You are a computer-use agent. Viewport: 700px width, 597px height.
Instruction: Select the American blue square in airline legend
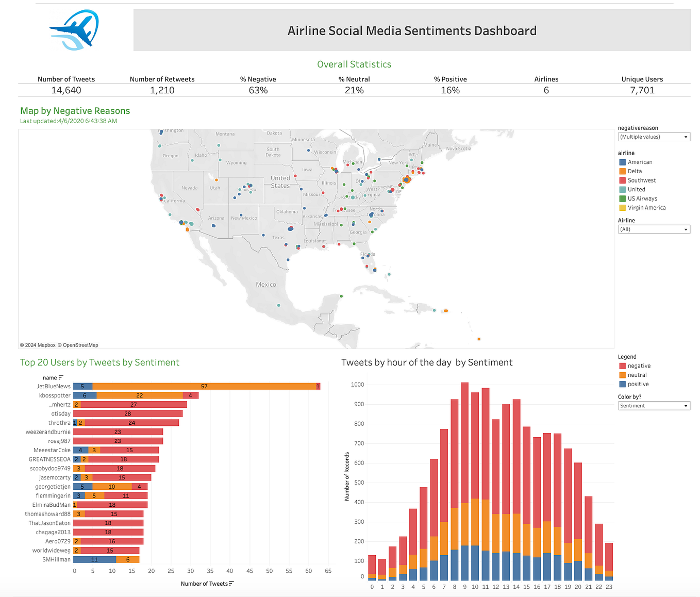tap(622, 161)
